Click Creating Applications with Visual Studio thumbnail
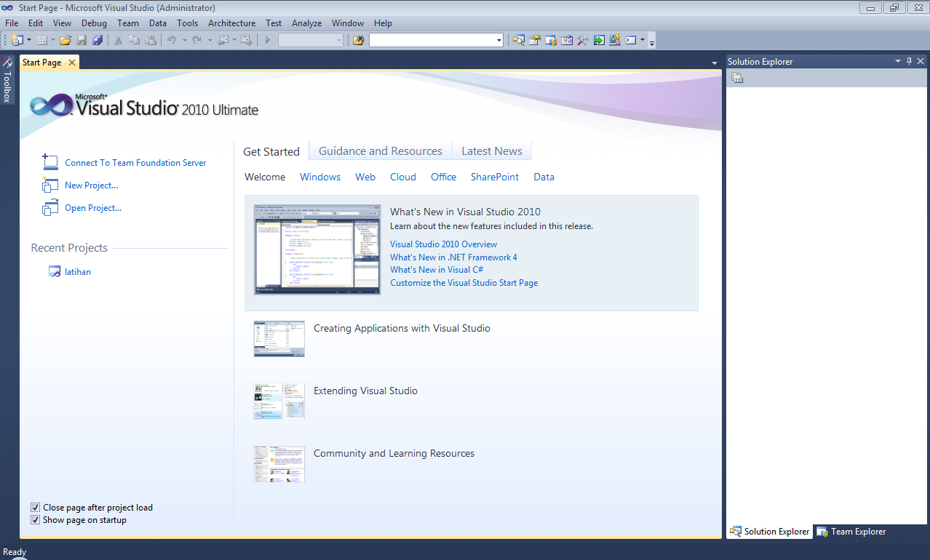The image size is (930, 560). click(279, 339)
